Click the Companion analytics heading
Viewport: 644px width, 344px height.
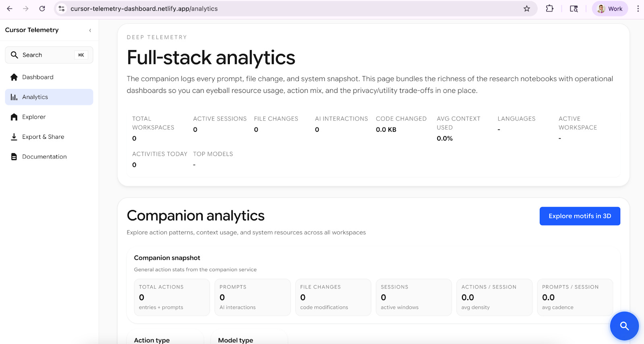(196, 216)
